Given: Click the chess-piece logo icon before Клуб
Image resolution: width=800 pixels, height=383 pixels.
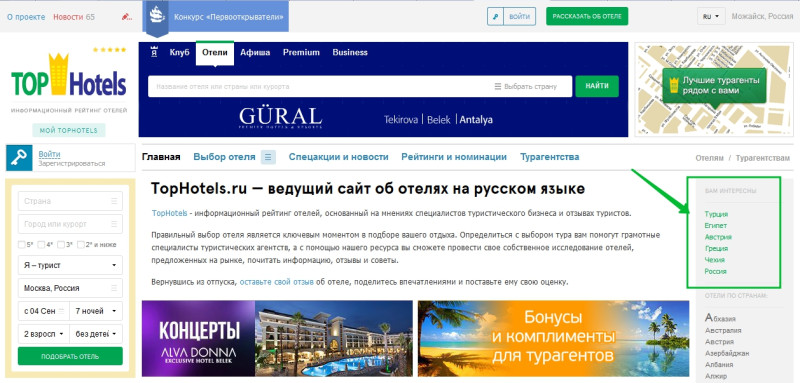Looking at the screenshot, I should click(154, 52).
